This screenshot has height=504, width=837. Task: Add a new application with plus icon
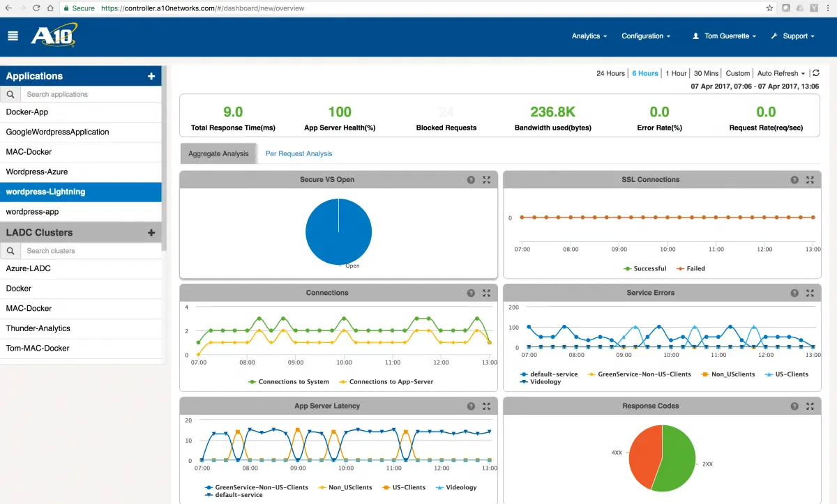[x=151, y=77]
